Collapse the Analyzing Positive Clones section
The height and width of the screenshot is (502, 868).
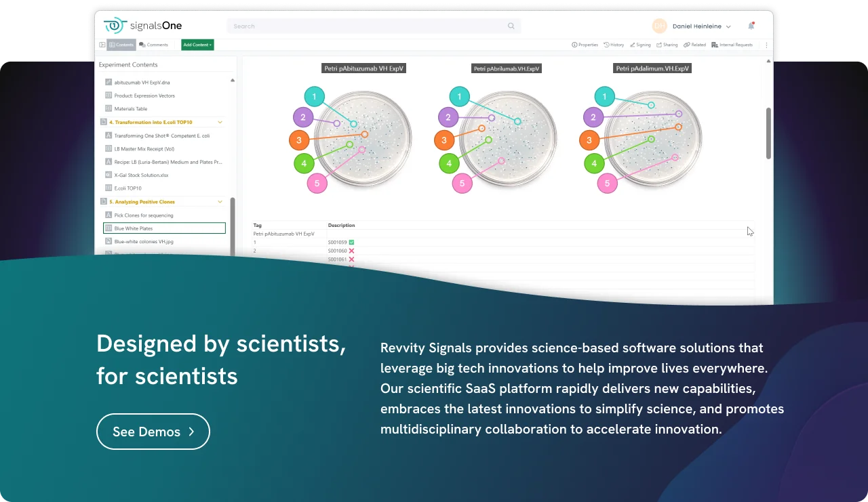[220, 202]
